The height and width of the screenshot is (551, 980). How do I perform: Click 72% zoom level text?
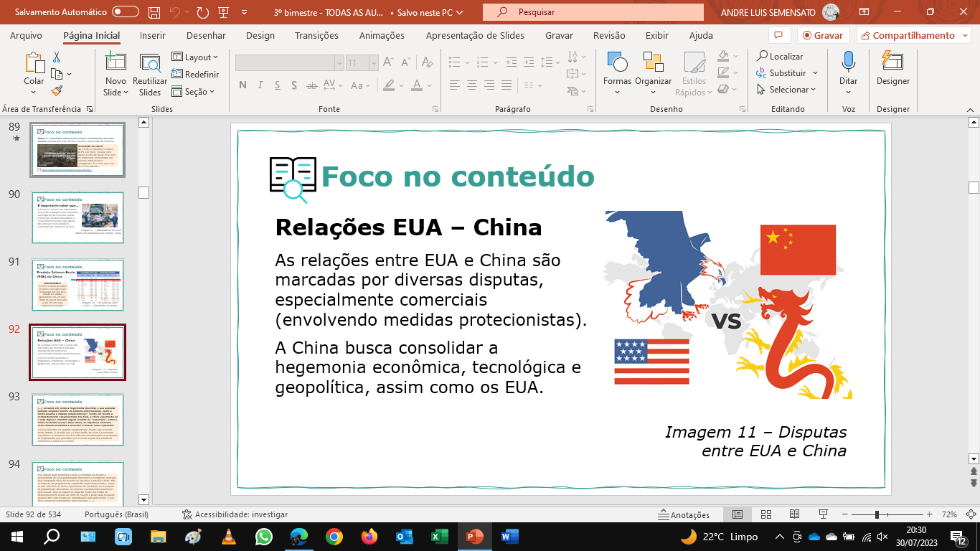pos(950,515)
